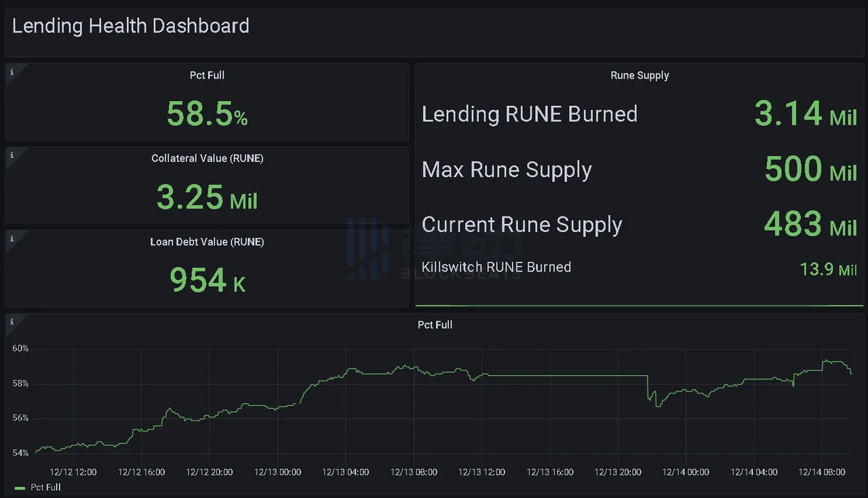The height and width of the screenshot is (498, 868).
Task: Click the 12/13 12:00 time axis label
Action: (481, 472)
